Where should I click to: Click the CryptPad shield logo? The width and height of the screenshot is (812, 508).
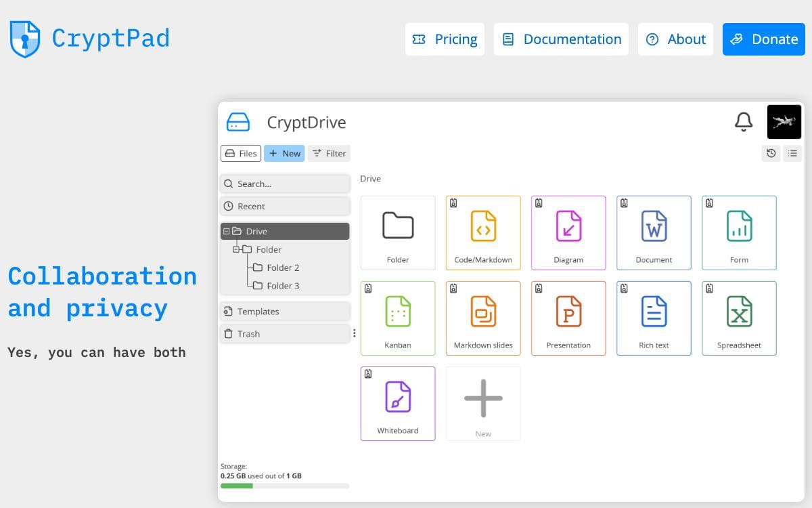(25, 39)
